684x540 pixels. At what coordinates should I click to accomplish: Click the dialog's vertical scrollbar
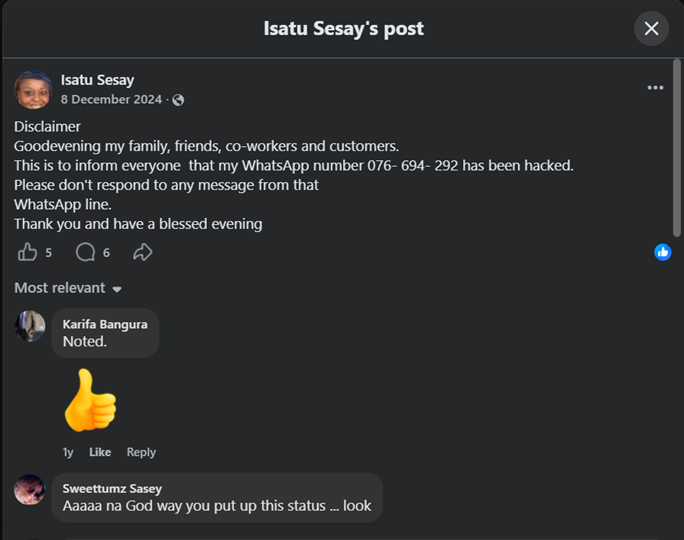(x=677, y=148)
